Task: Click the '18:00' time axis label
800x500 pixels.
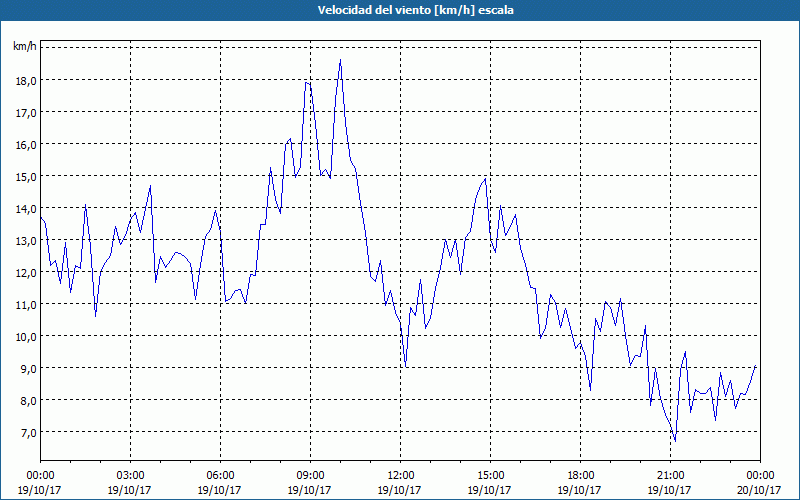Action: [580, 476]
